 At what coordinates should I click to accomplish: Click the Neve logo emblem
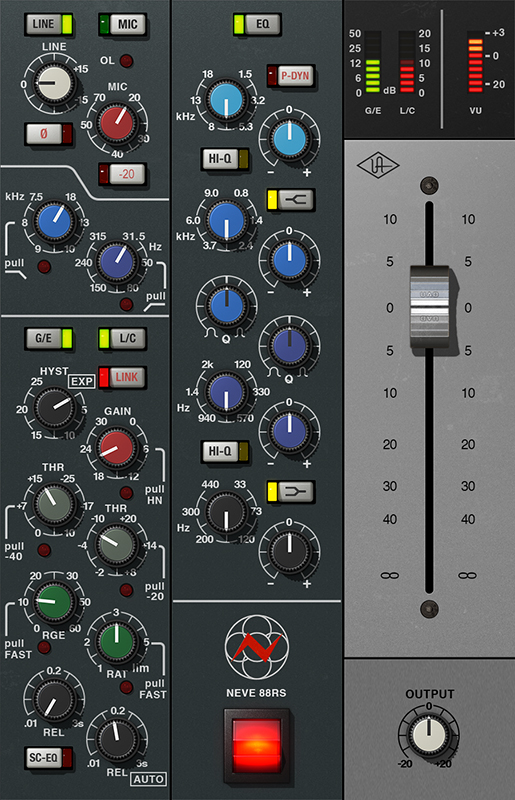pos(256,647)
